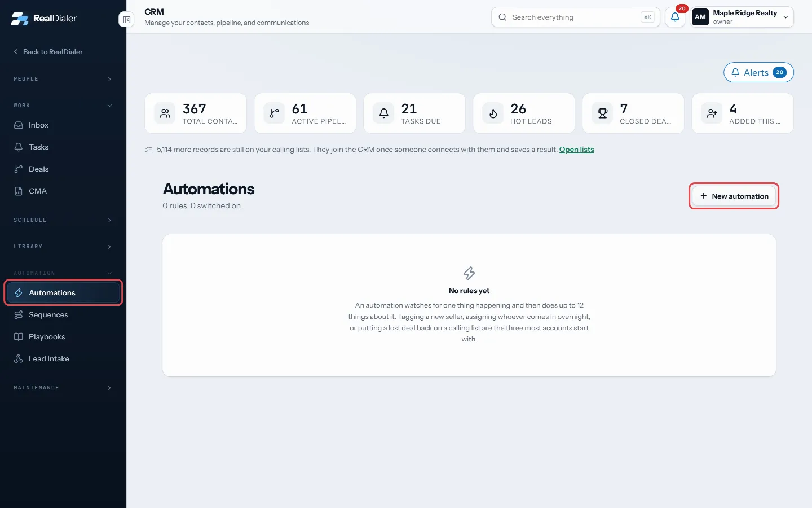
Task: Open the 61 Active Pipeline card
Action: point(305,113)
